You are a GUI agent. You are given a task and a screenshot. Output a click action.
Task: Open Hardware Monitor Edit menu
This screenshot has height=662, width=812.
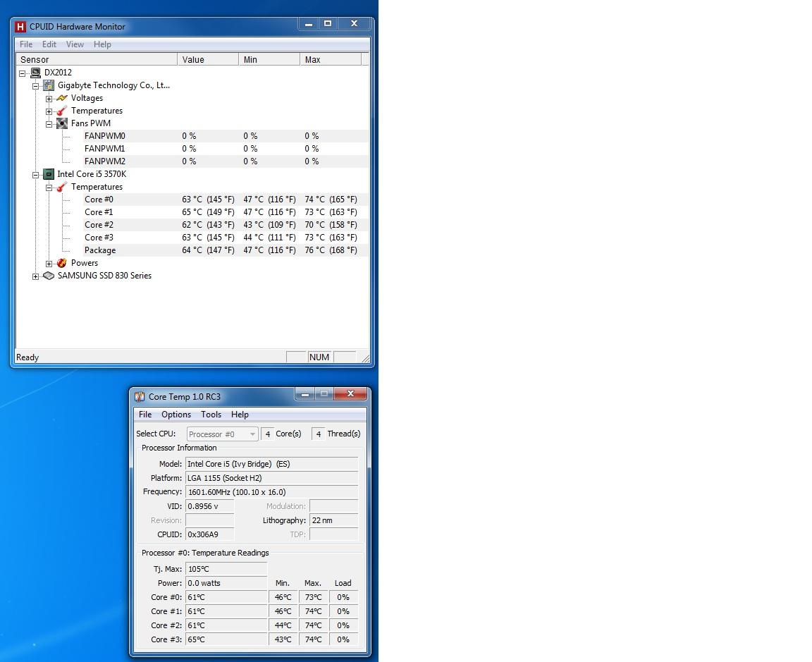49,44
